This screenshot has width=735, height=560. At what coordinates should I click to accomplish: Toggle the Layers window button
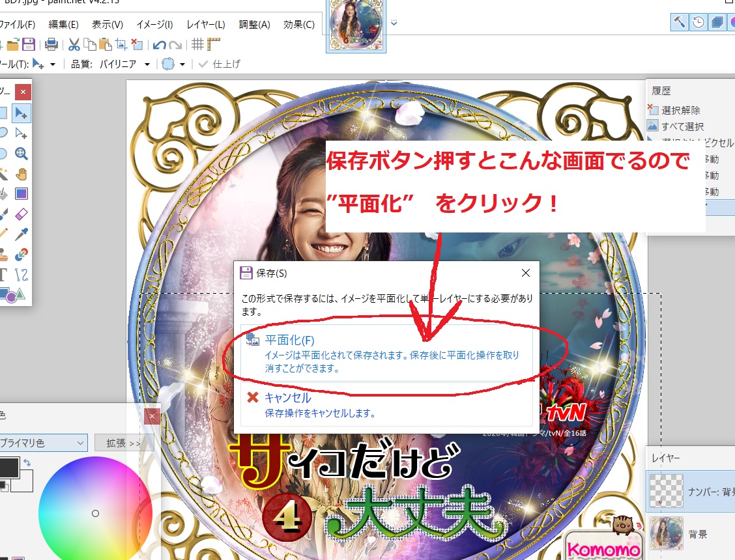pos(717,22)
